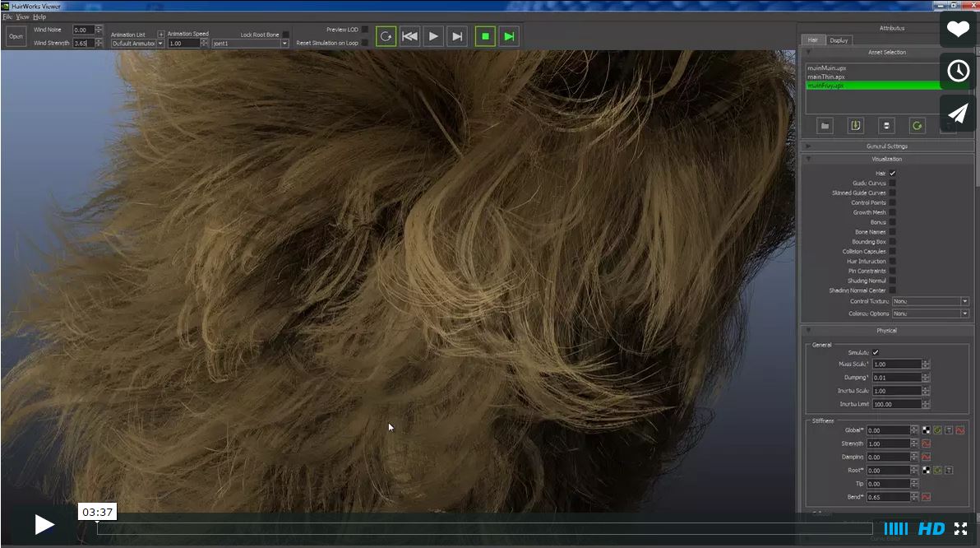Open the Help menu
Screen dimensions: 980x548
tap(39, 17)
